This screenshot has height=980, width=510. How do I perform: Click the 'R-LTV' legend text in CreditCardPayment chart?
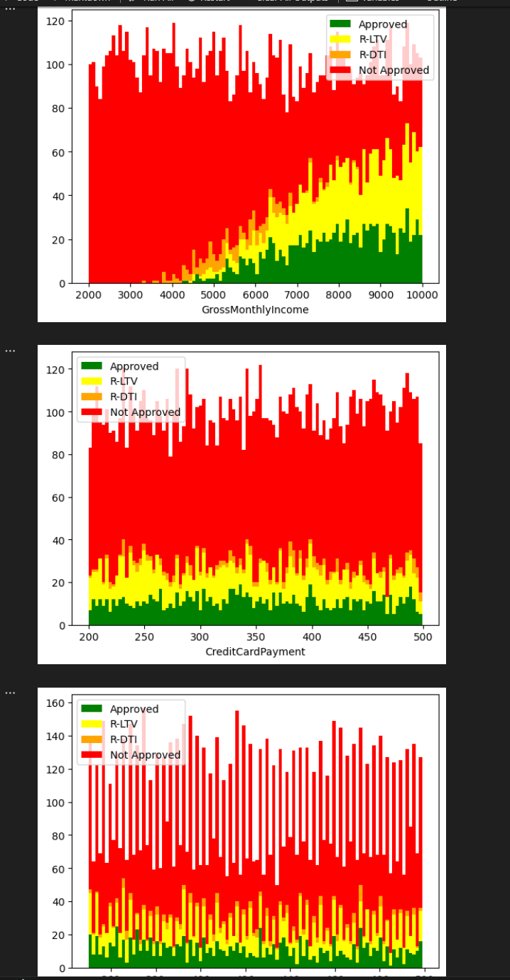[x=124, y=381]
